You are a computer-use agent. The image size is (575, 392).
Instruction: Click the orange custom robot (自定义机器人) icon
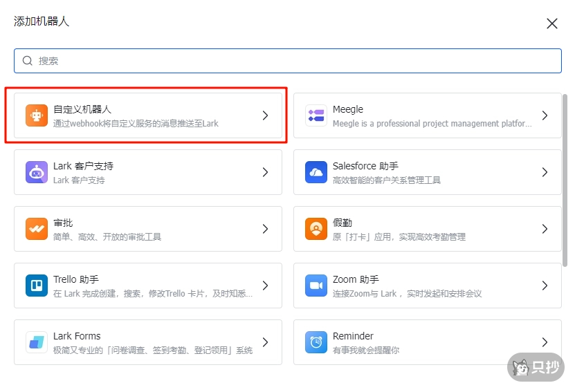37,115
